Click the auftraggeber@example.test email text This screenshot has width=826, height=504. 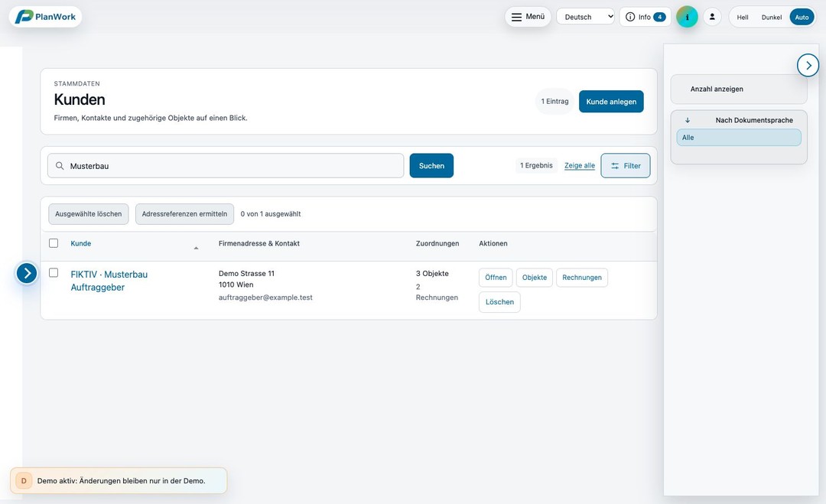(x=265, y=298)
